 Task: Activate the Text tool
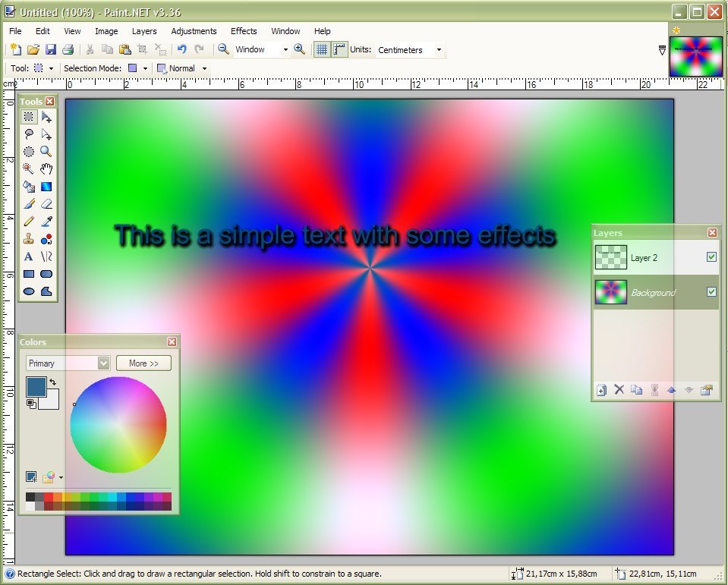click(29, 256)
